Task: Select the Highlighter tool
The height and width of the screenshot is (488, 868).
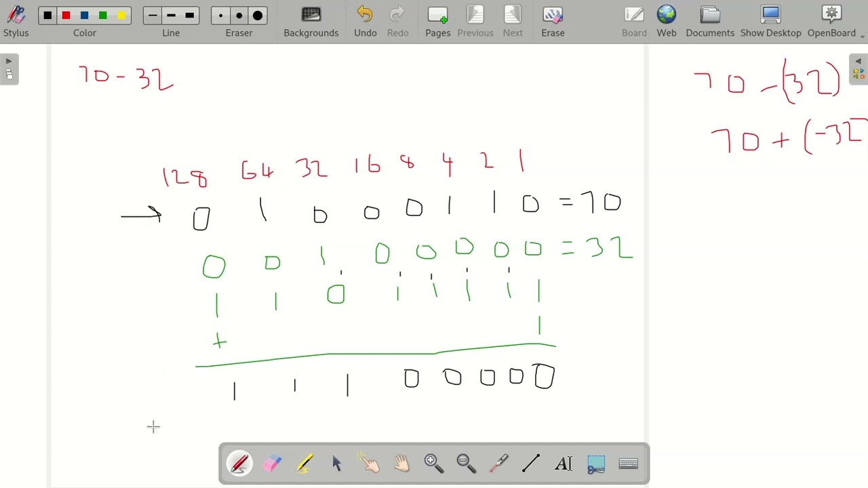Action: (305, 464)
